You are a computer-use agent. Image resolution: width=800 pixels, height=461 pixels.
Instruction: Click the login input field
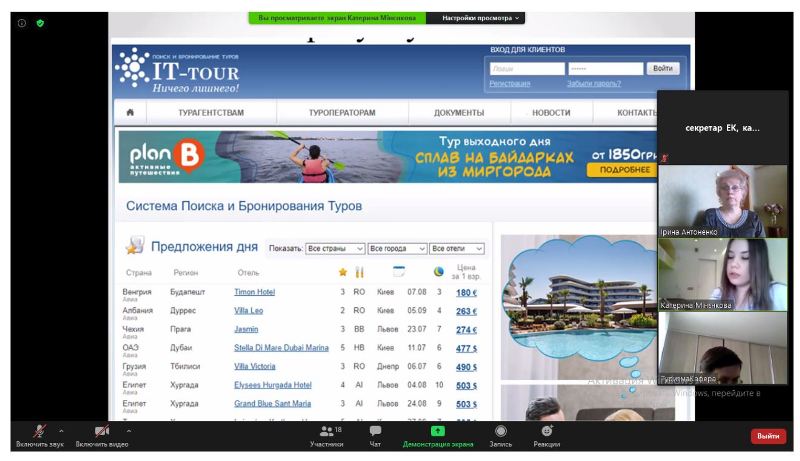527,68
